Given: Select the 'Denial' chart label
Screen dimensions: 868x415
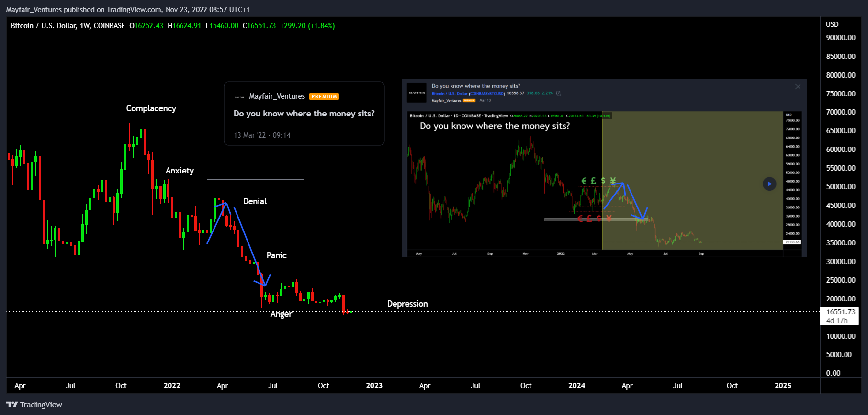Looking at the screenshot, I should coord(255,201).
